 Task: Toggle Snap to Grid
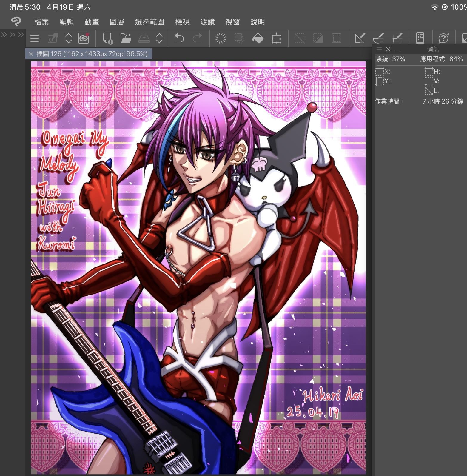click(397, 38)
